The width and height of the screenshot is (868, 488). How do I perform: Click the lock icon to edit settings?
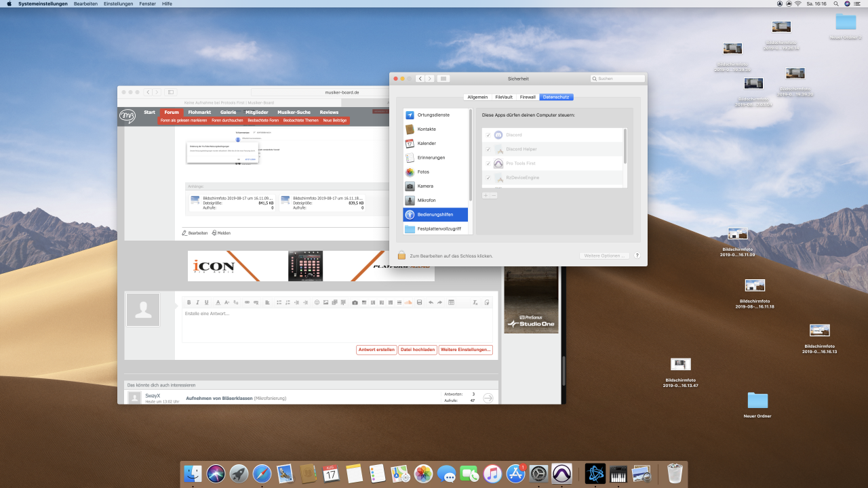coord(401,256)
